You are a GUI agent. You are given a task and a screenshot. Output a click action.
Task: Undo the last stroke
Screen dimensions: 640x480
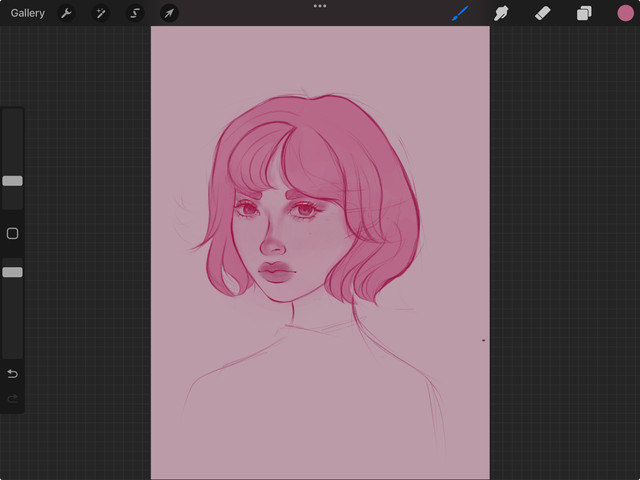coord(12,374)
